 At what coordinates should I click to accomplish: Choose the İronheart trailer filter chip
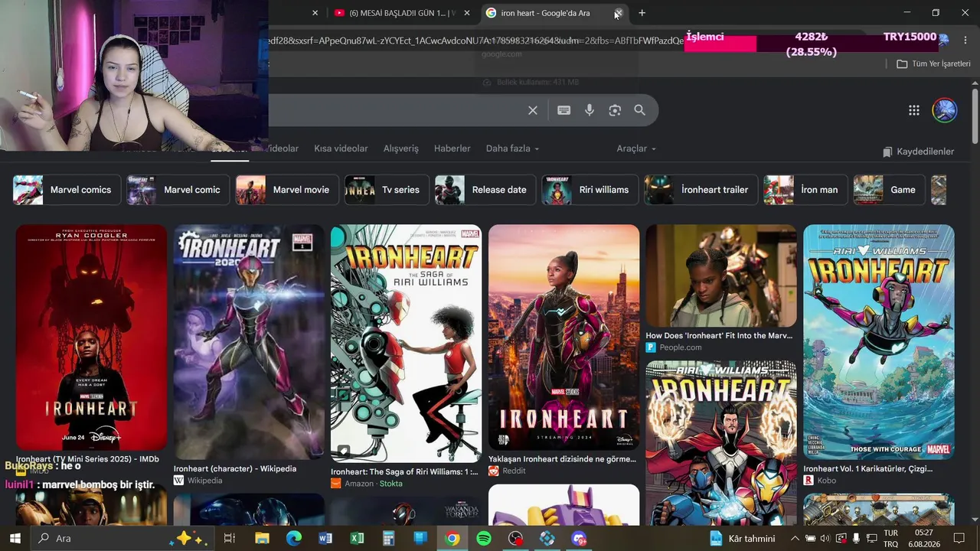pos(701,190)
